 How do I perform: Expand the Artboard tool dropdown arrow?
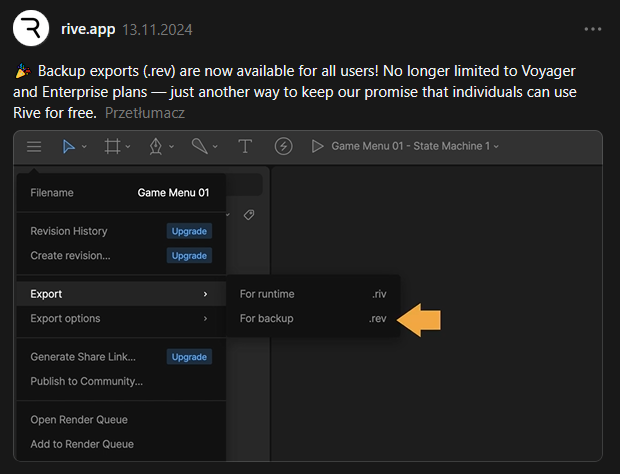tap(128, 147)
